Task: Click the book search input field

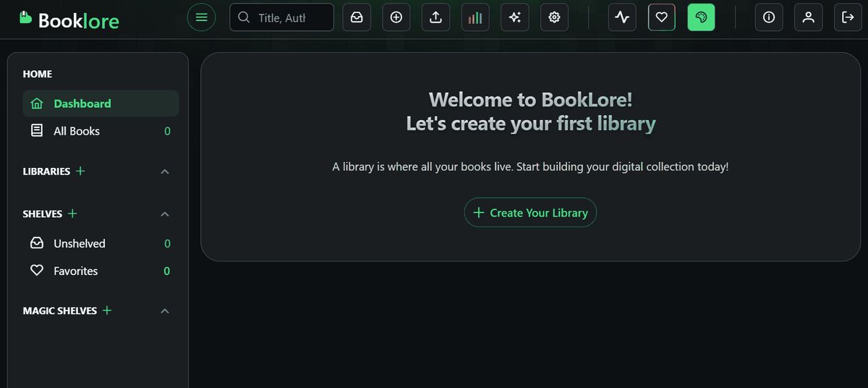Action: [289, 17]
